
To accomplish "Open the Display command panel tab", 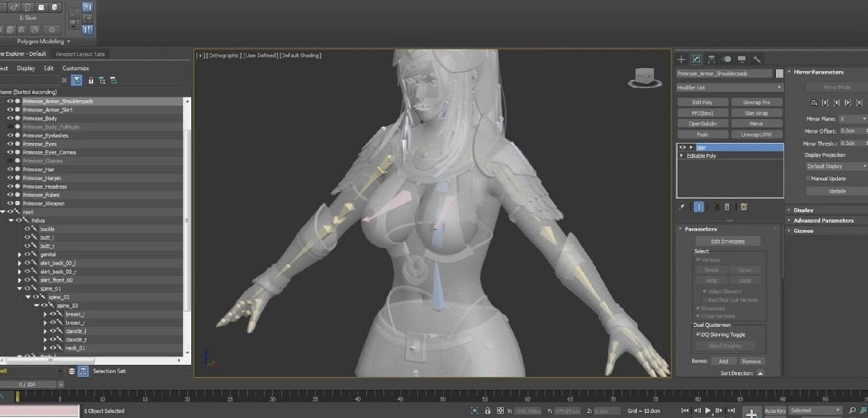I will 741,59.
